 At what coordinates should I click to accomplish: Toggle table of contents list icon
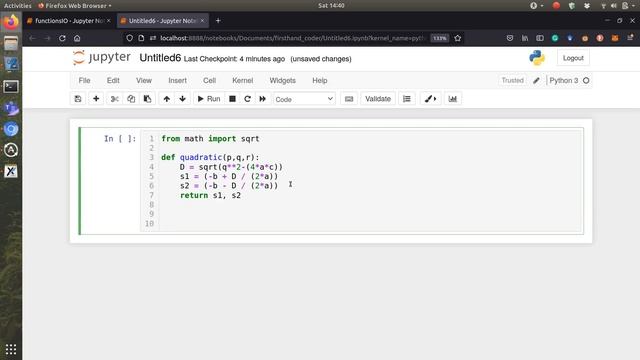[x=407, y=99]
